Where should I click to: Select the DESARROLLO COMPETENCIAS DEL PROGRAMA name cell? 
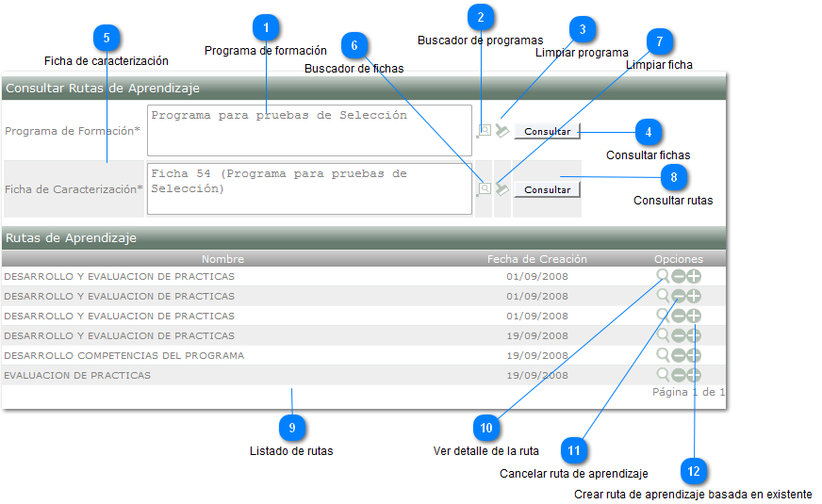click(124, 356)
